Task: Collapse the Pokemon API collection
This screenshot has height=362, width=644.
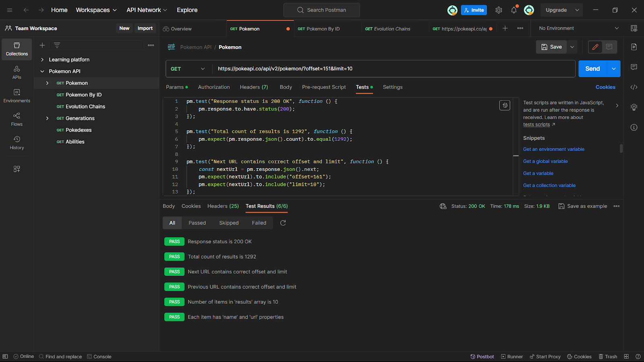Action: point(42,71)
